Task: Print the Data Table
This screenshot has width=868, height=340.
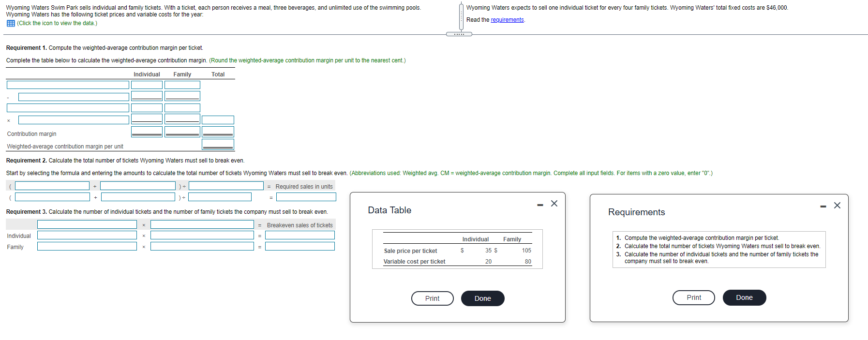Action: point(433,298)
